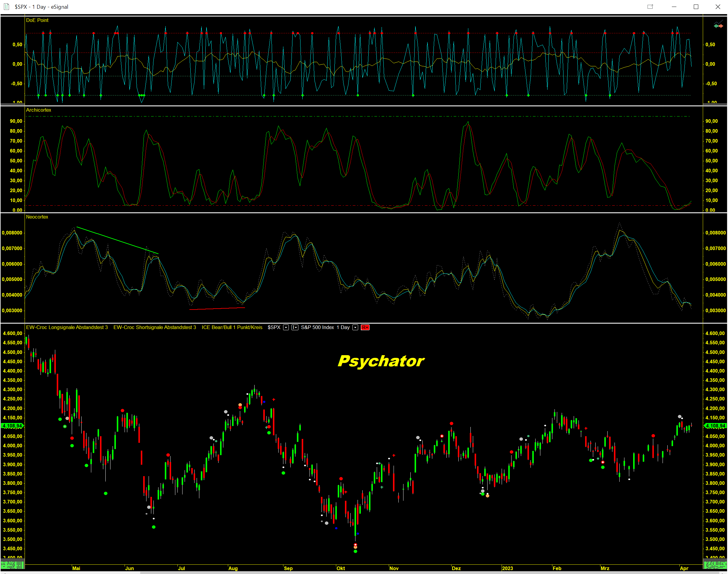Screen dimensions: 728x574
Task: Maximize the eSignal chart window
Action: [x=696, y=7]
